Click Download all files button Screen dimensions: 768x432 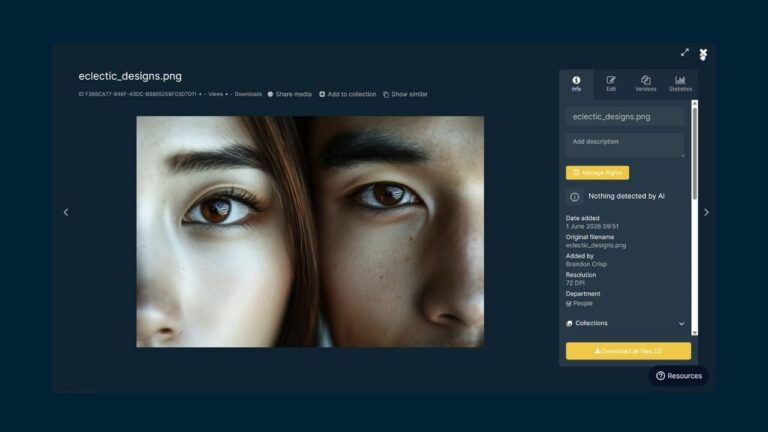click(628, 351)
